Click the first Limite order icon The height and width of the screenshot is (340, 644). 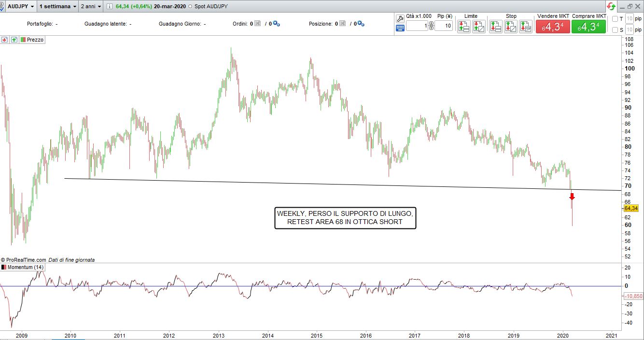point(463,27)
